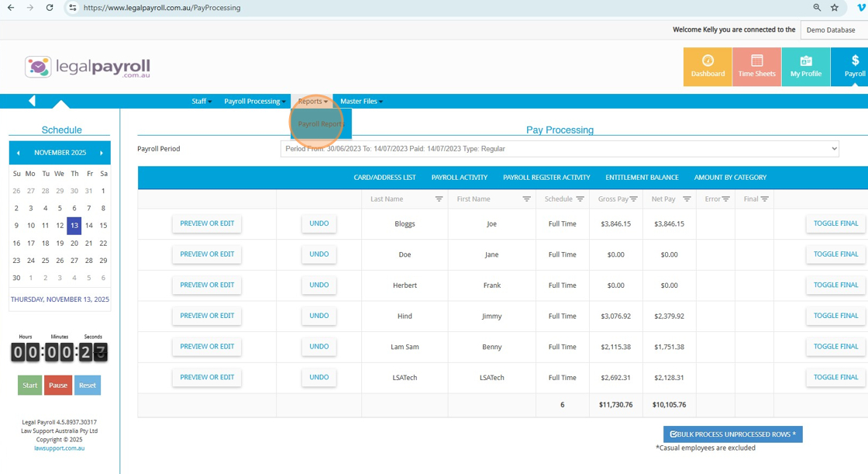Click Bulk Process Unprocessed Rows button
The width and height of the screenshot is (868, 474).
click(x=732, y=434)
